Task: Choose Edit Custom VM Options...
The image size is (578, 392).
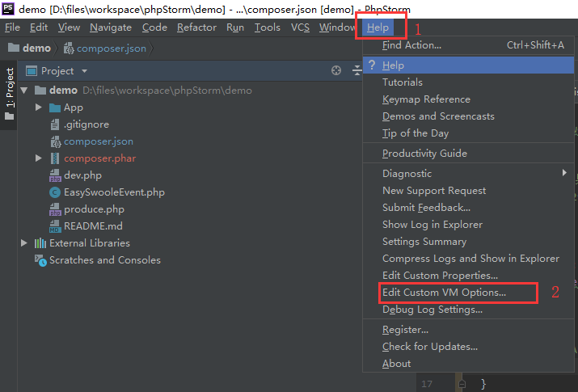Action: pyautogui.click(x=468, y=292)
